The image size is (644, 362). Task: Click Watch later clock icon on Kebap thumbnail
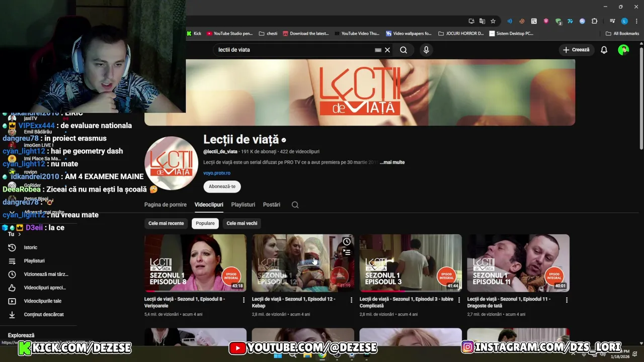tap(347, 242)
